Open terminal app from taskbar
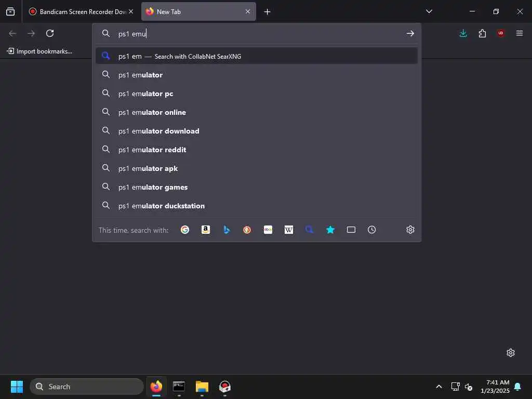Image resolution: width=532 pixels, height=399 pixels. coord(179,387)
